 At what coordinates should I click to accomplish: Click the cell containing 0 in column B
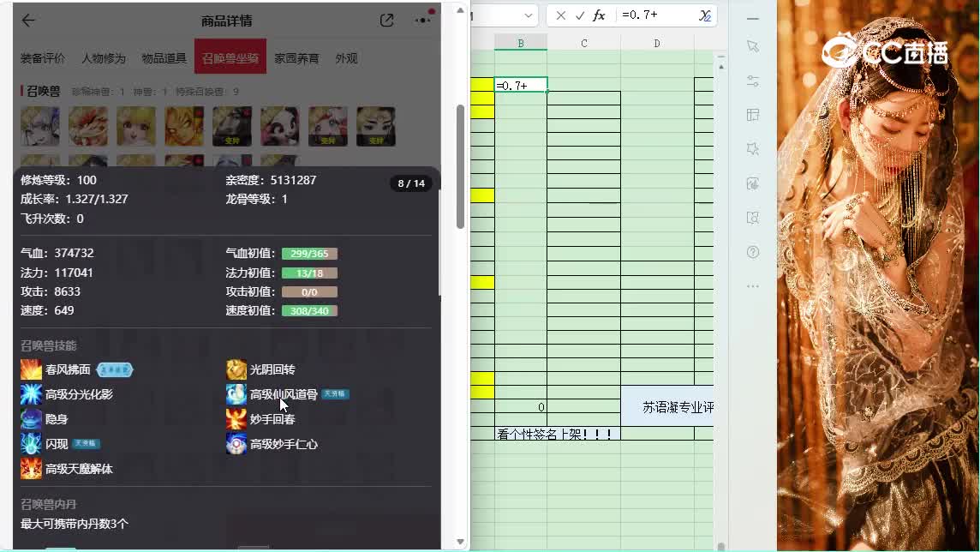(521, 407)
